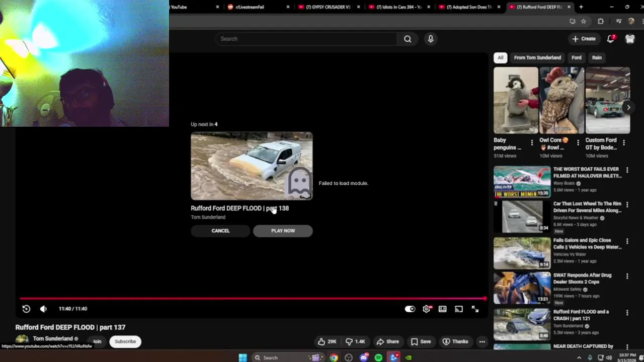Open options for Fails Galore video
Screen dimensions: 644x362
pos(627,241)
